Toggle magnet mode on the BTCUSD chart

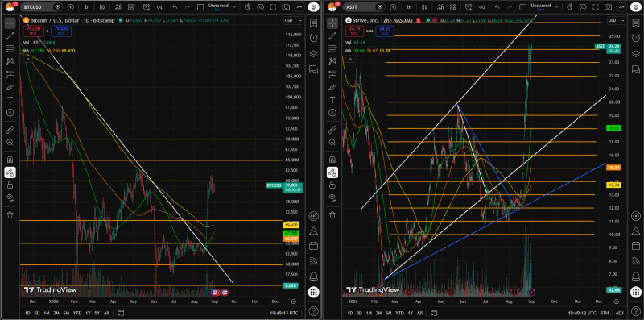tap(10, 159)
